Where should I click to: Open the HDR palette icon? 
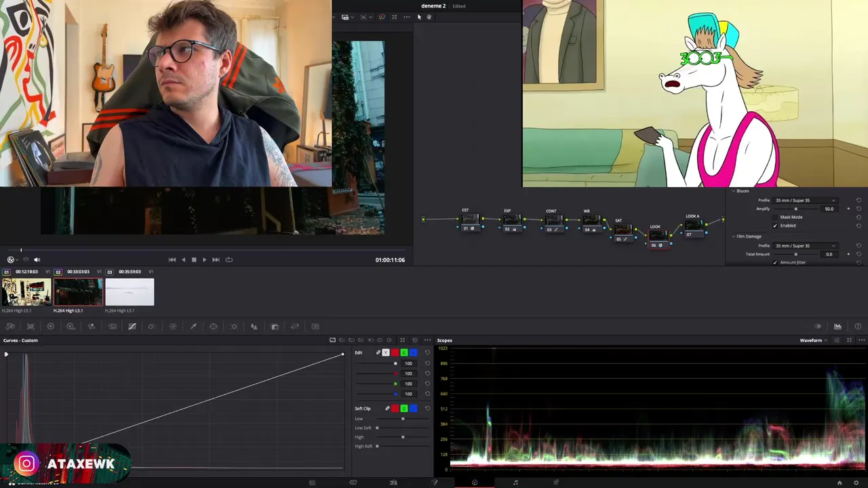tap(71, 327)
